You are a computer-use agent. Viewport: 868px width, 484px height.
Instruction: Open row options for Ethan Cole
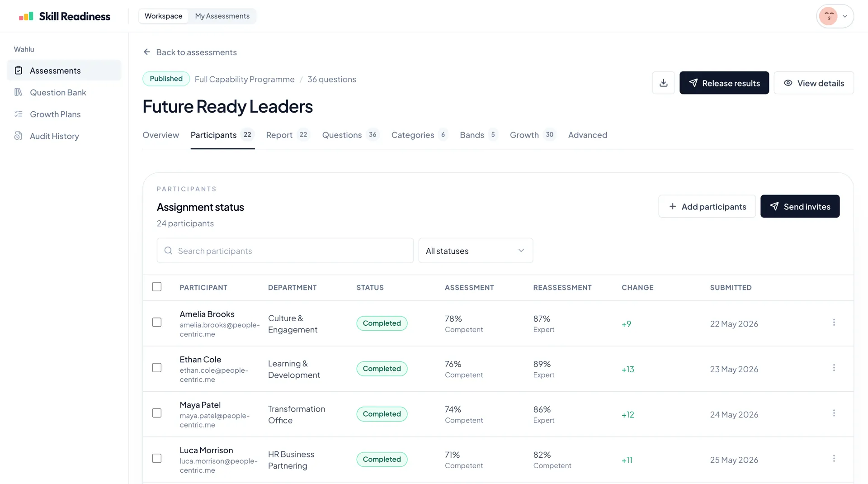[834, 368]
